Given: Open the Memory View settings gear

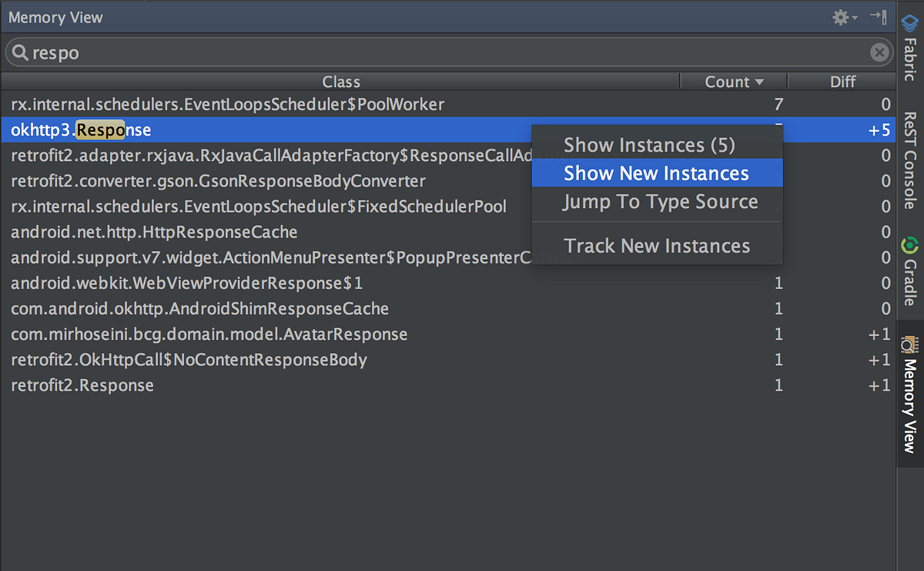Looking at the screenshot, I should click(x=840, y=17).
